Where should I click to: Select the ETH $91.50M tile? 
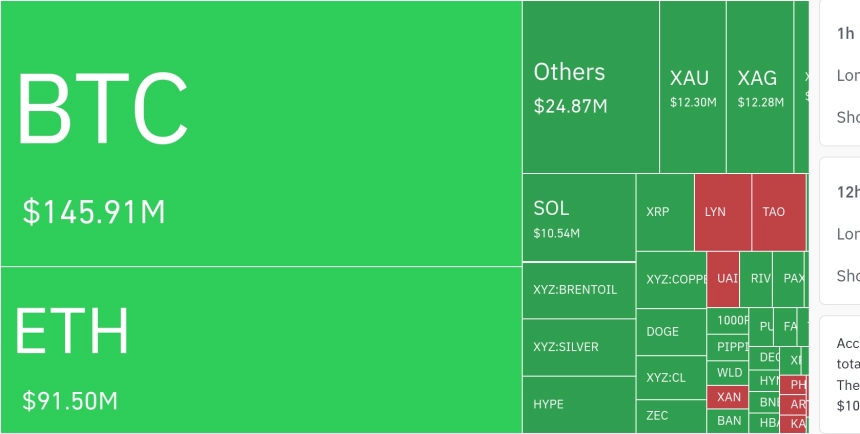click(260, 350)
